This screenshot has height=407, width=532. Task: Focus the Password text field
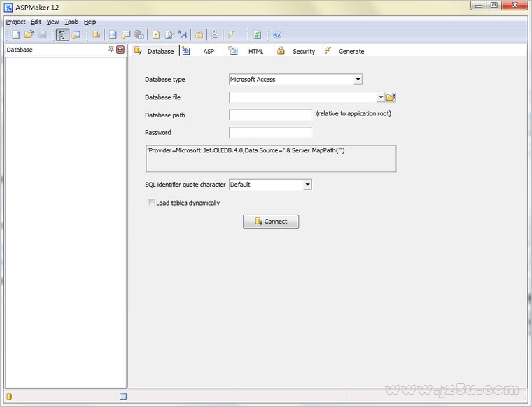pos(270,132)
